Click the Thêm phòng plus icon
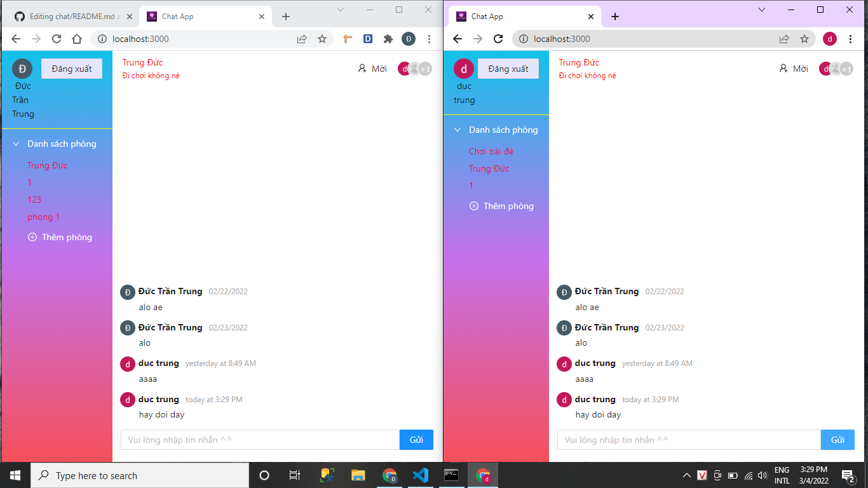868x488 pixels. [32, 237]
